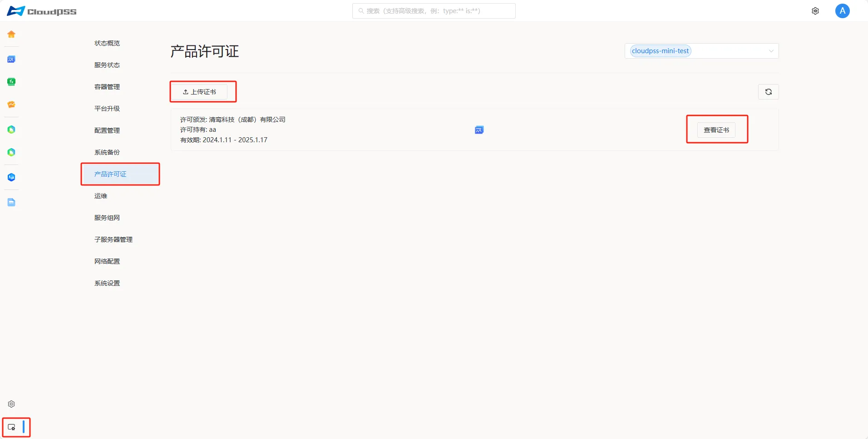Go to 运维 menu item
868x439 pixels.
coord(101,196)
